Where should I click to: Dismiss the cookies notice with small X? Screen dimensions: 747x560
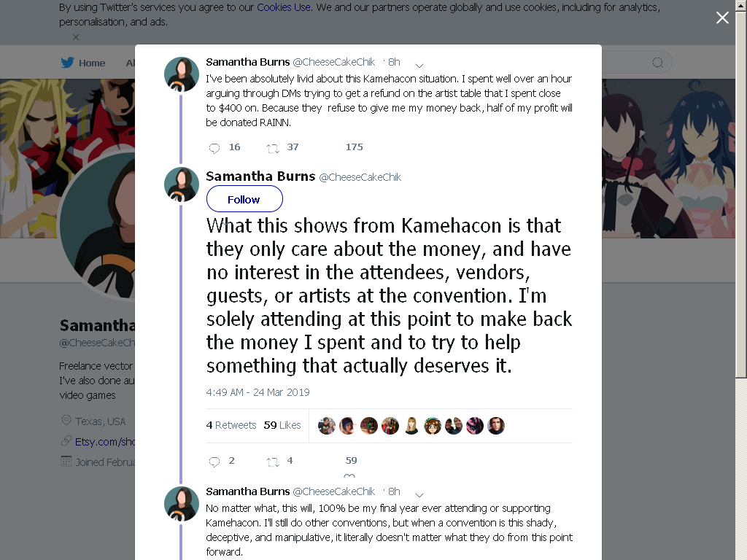[x=76, y=36]
